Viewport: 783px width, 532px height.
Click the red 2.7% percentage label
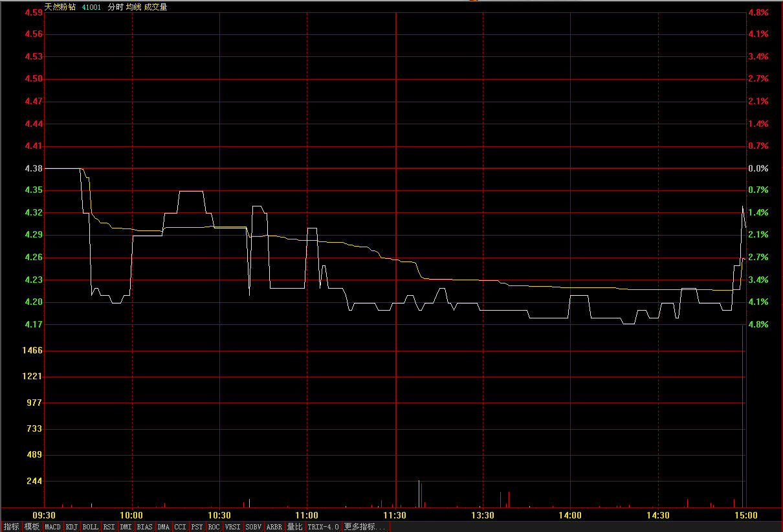point(758,79)
